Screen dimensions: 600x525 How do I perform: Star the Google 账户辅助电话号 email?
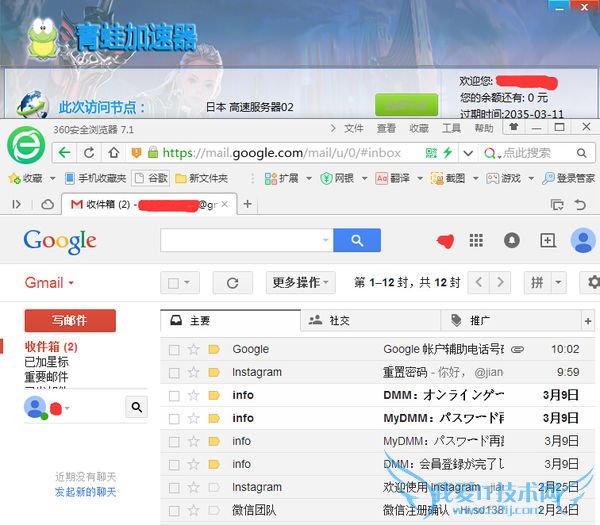pos(194,349)
